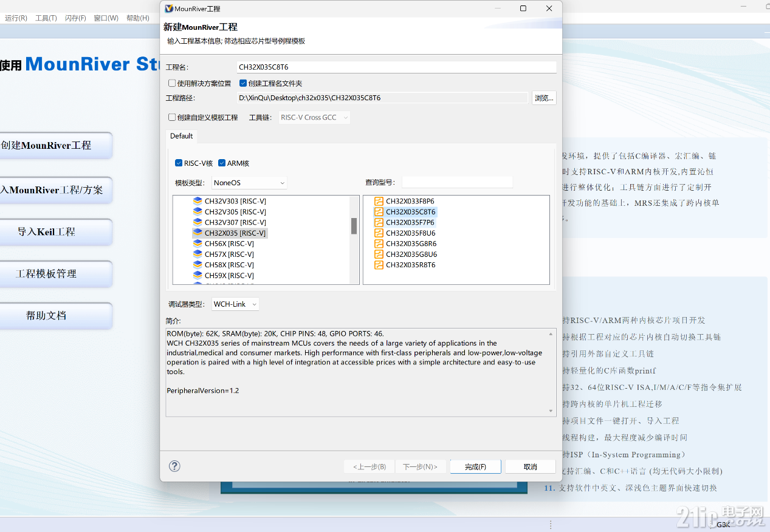Pick the CH32X035G8R6 chip icon
Viewport: 770px width, 532px height.
point(379,244)
